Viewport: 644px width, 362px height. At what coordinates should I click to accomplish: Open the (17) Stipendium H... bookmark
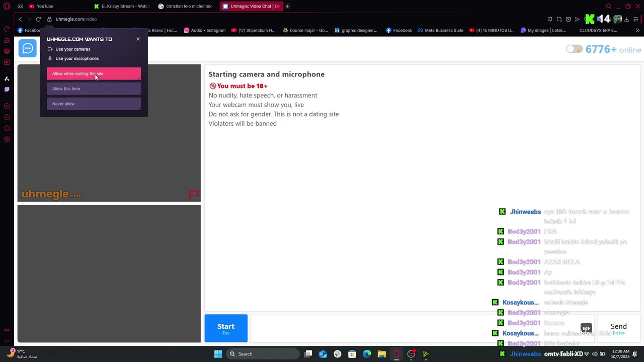click(x=253, y=30)
